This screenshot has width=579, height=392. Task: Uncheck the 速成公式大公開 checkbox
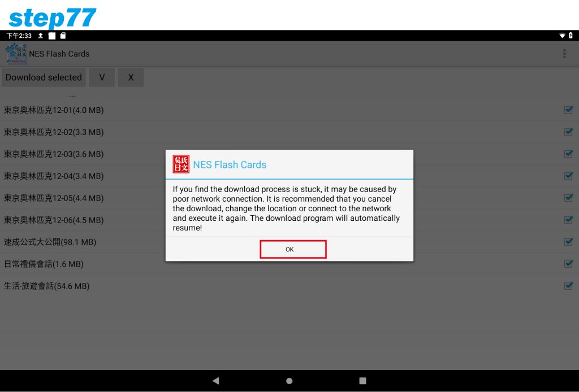pyautogui.click(x=568, y=242)
